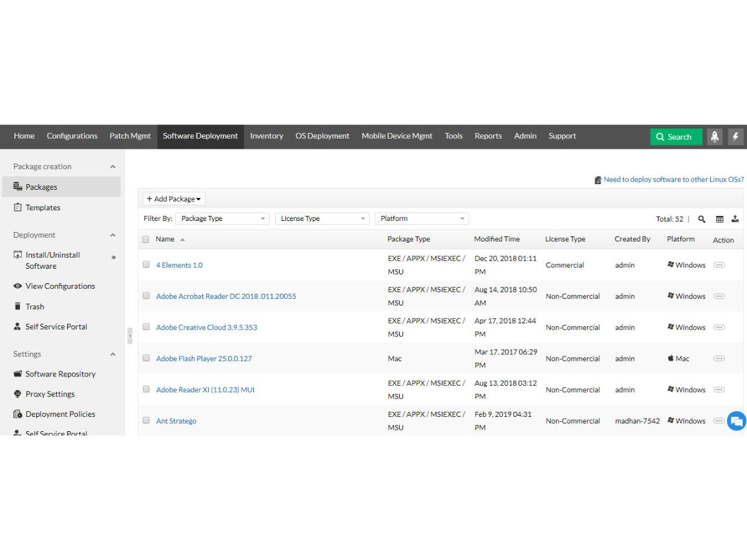
Task: Open the Reports menu
Action: pyautogui.click(x=488, y=136)
